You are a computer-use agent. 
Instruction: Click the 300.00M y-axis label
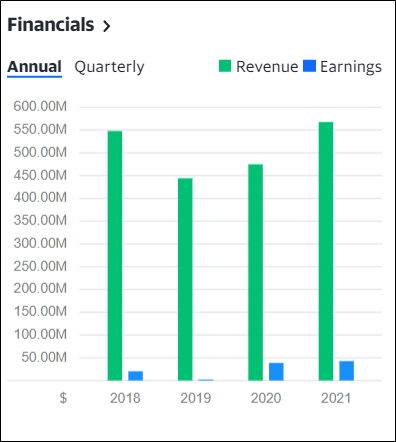pyautogui.click(x=40, y=243)
